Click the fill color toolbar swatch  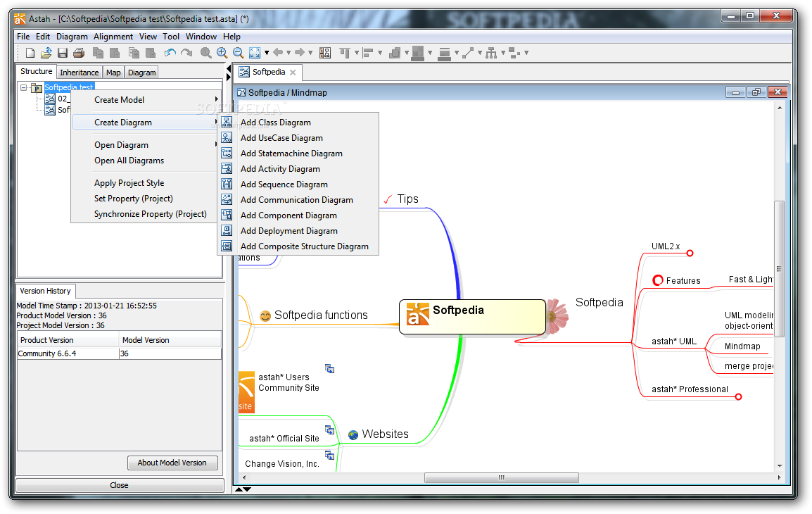pyautogui.click(x=417, y=54)
